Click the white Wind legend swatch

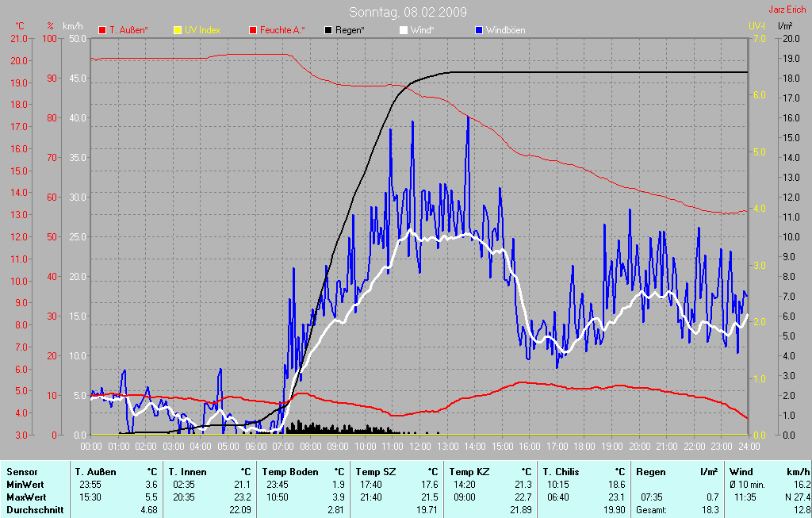pos(404,30)
